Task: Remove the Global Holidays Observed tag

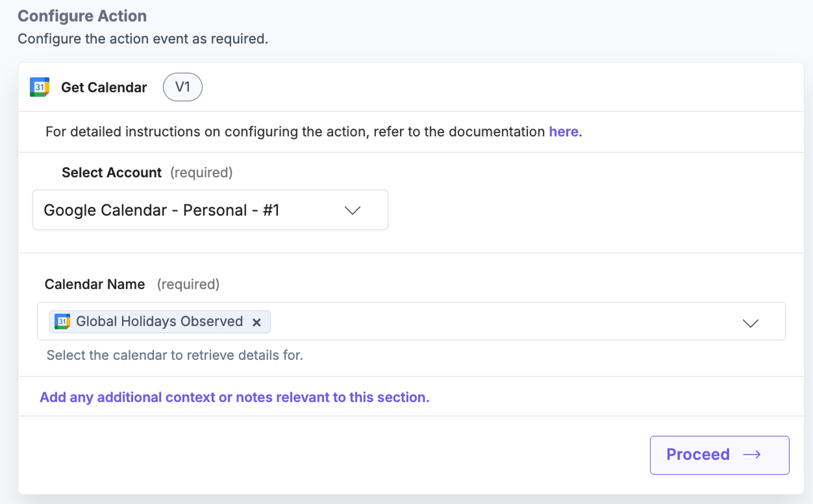Action: [x=257, y=322]
